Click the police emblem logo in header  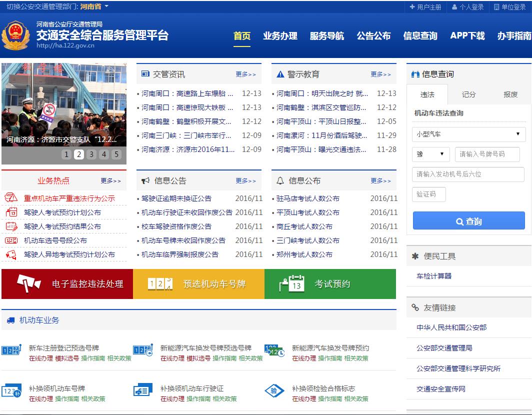click(x=15, y=36)
